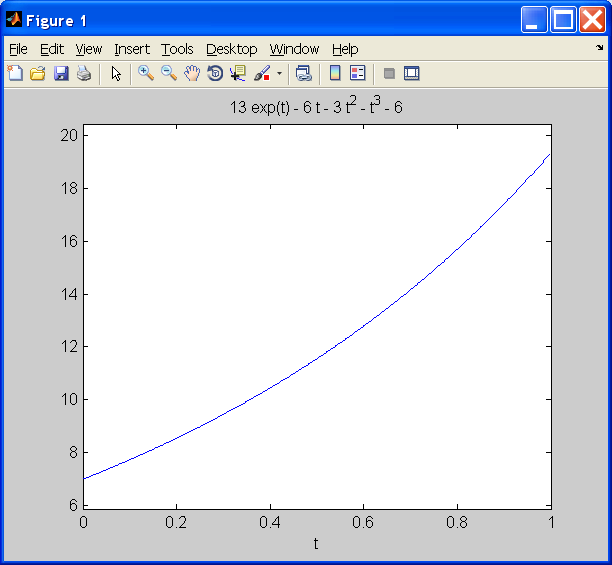Open the Desktop menu
Screen dimensions: 612x565
231,49
